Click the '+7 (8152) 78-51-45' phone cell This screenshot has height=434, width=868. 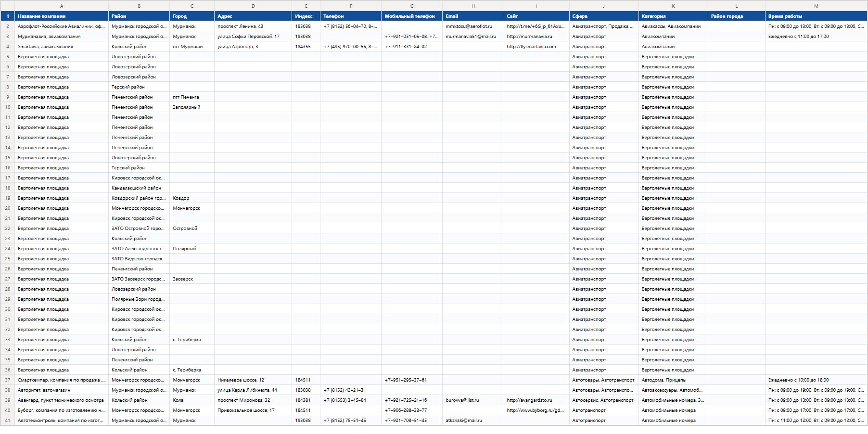pyautogui.click(x=351, y=421)
